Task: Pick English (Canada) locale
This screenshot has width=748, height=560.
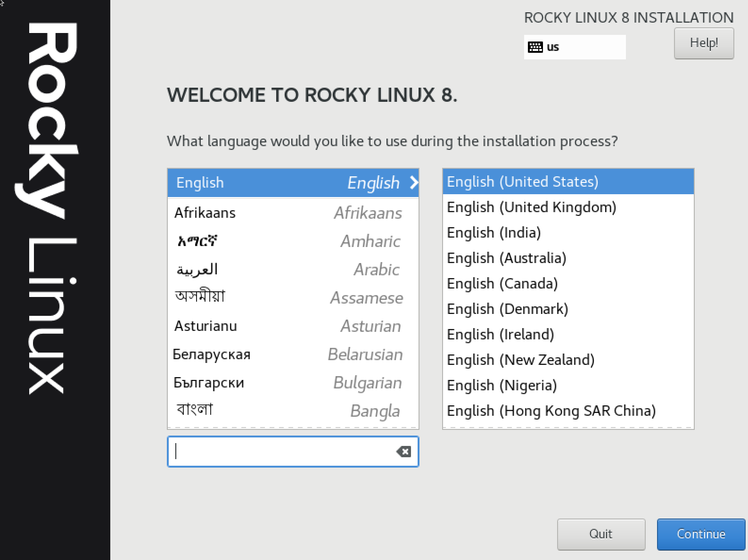Action: coord(568,283)
